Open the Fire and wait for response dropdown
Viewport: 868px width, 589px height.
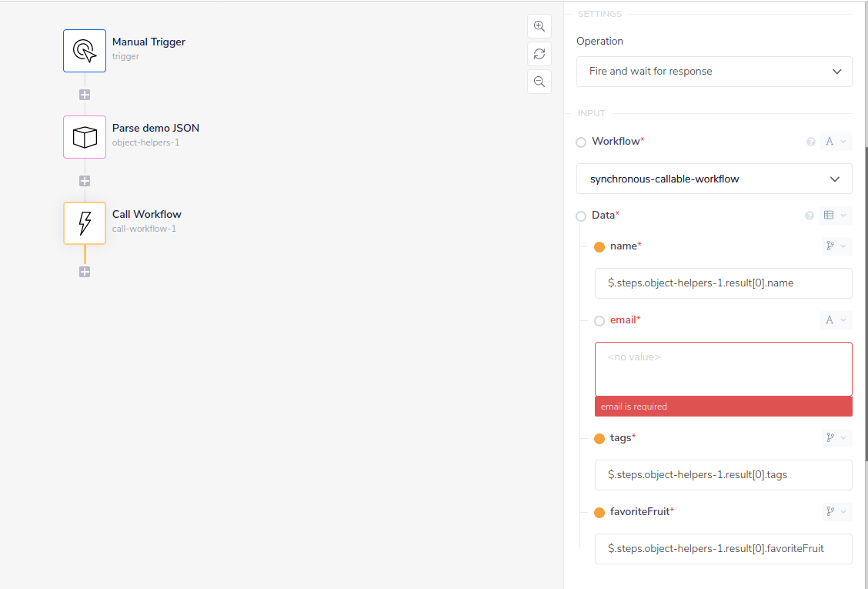[714, 71]
